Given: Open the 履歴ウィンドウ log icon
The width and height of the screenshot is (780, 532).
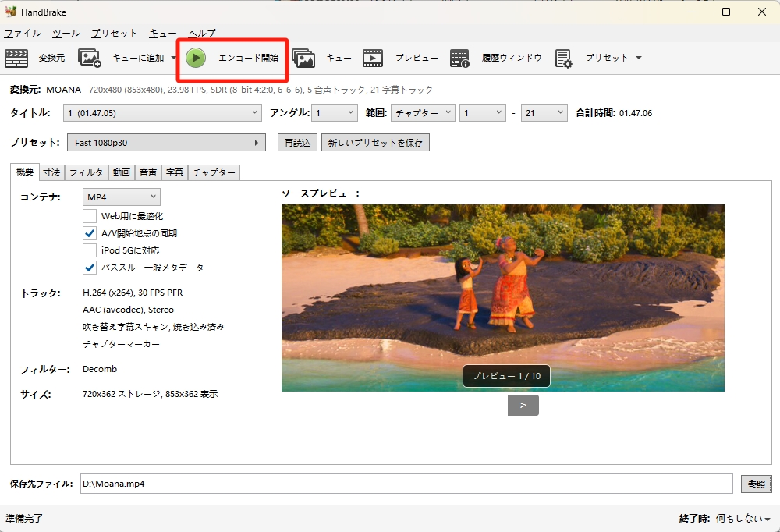Looking at the screenshot, I should click(459, 59).
